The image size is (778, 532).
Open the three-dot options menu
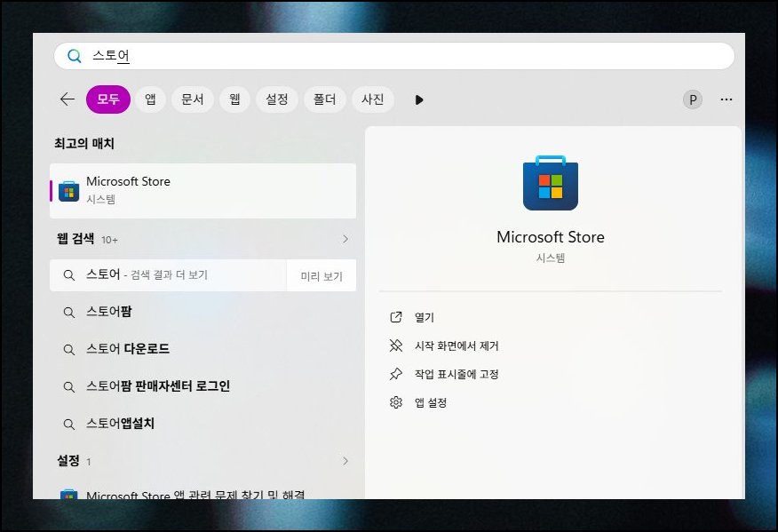click(726, 99)
